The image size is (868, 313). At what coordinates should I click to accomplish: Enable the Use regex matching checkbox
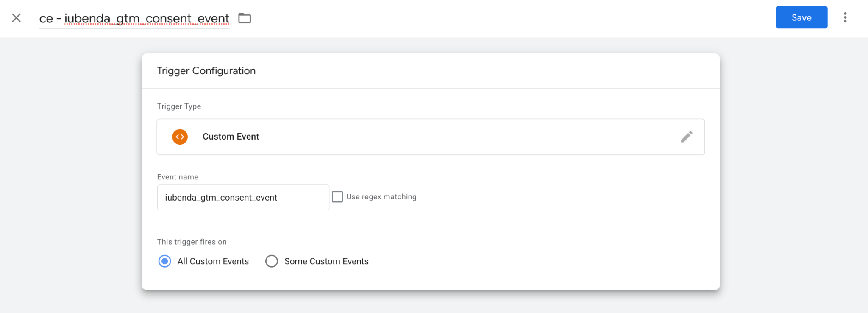(337, 197)
